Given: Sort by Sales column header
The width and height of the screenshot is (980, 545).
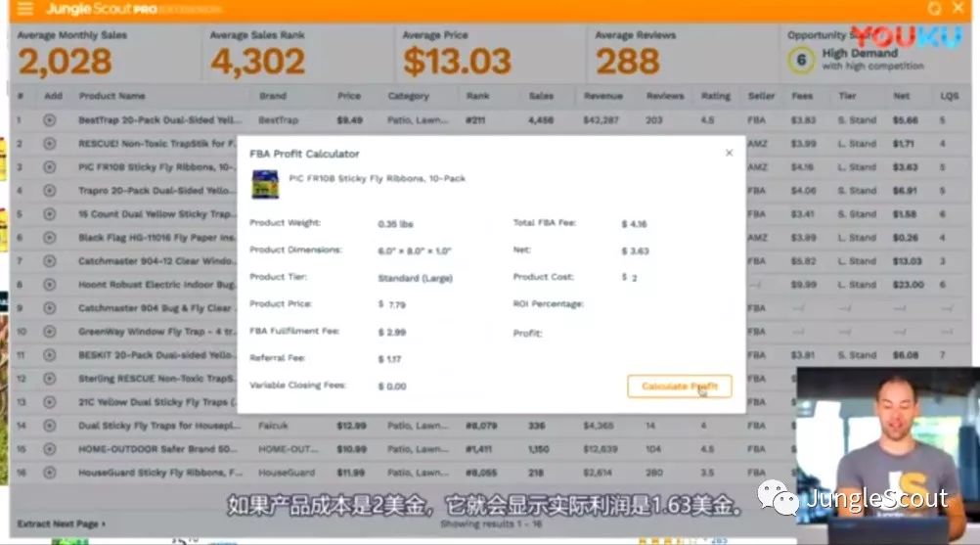Looking at the screenshot, I should pos(541,96).
